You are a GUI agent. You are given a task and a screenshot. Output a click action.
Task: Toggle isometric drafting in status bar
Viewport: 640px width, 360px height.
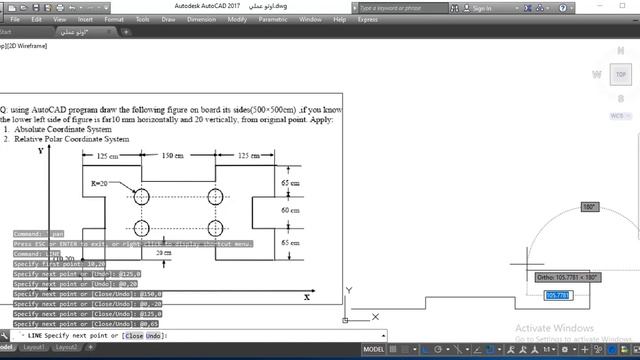pyautogui.click(x=458, y=349)
